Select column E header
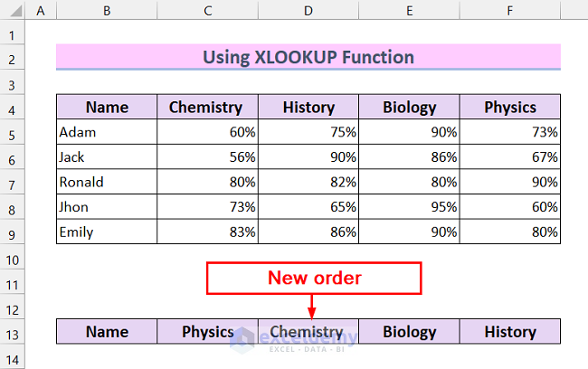 409,12
